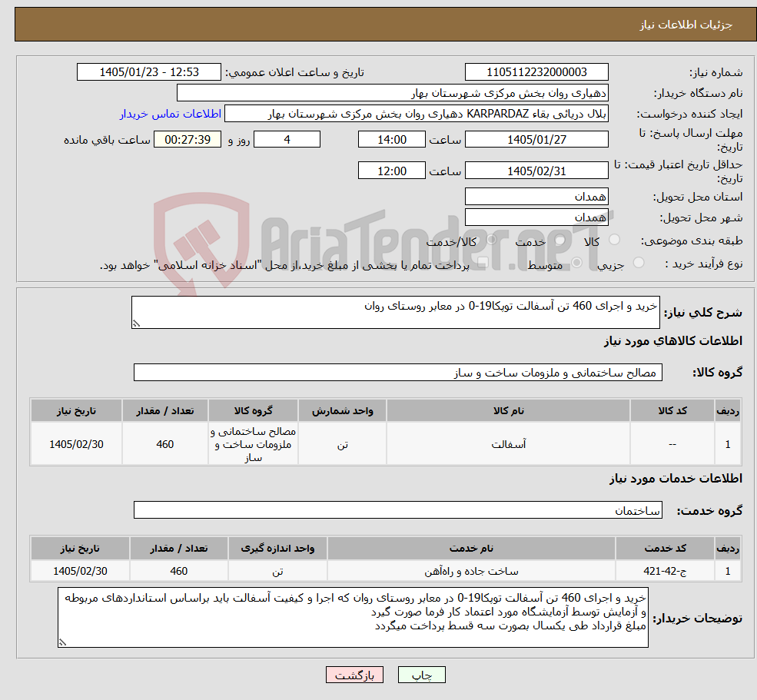Click the deadline time field 14:00

tap(391, 140)
